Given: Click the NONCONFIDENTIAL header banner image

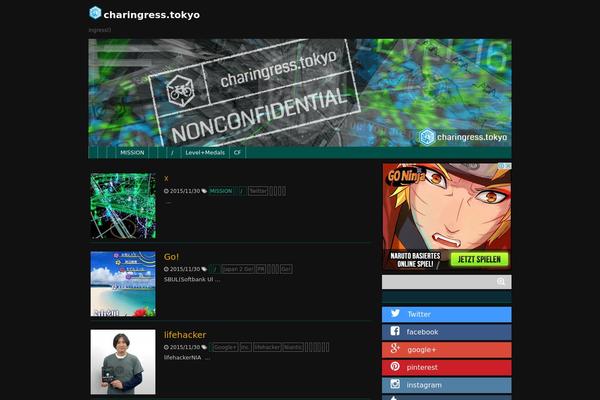Looking at the screenshot, I should [x=300, y=93].
